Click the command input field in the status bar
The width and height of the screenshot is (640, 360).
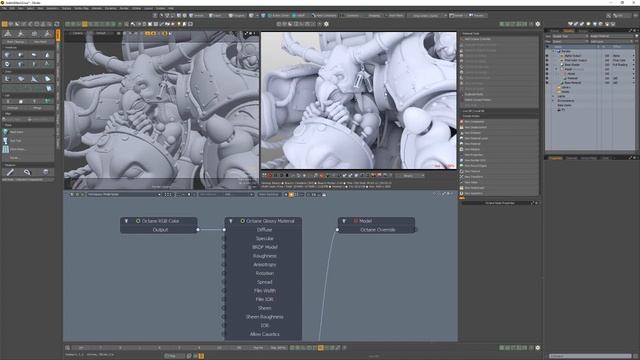point(590,356)
